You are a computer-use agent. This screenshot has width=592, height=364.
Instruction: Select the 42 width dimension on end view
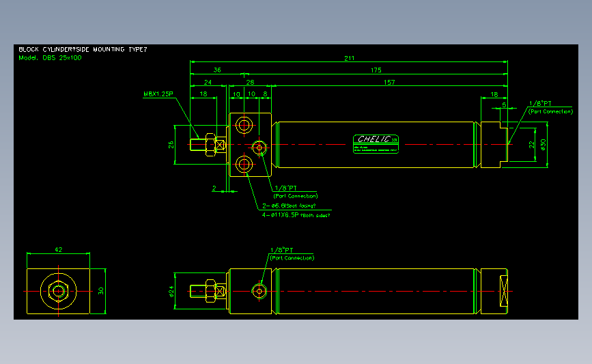click(x=59, y=249)
